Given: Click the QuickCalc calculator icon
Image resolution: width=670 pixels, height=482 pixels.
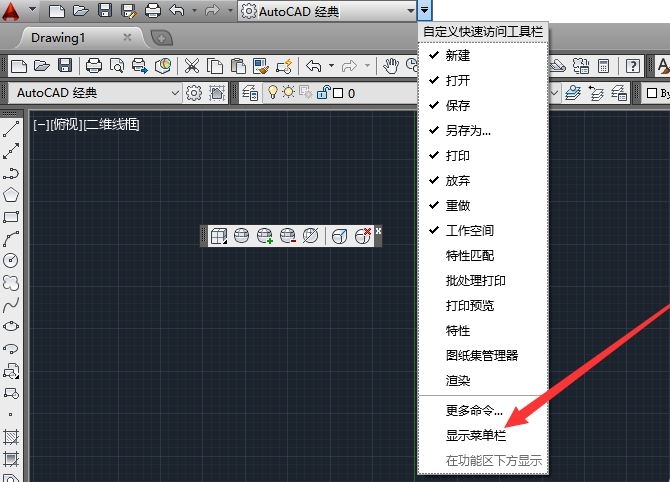Looking at the screenshot, I should click(603, 66).
